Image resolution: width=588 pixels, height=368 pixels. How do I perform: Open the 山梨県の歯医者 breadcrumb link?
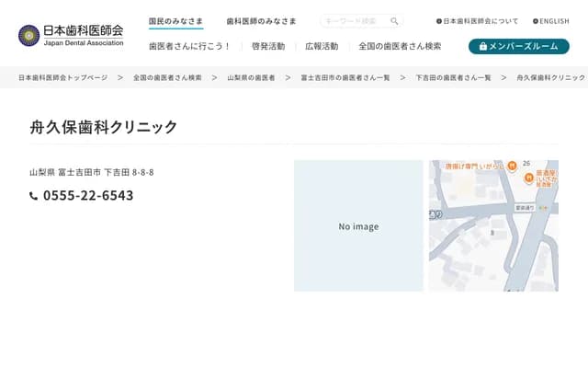click(251, 78)
